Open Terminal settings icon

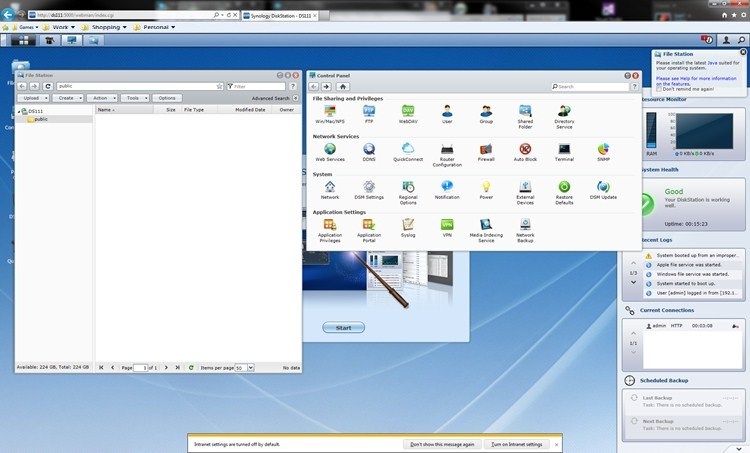[564, 152]
